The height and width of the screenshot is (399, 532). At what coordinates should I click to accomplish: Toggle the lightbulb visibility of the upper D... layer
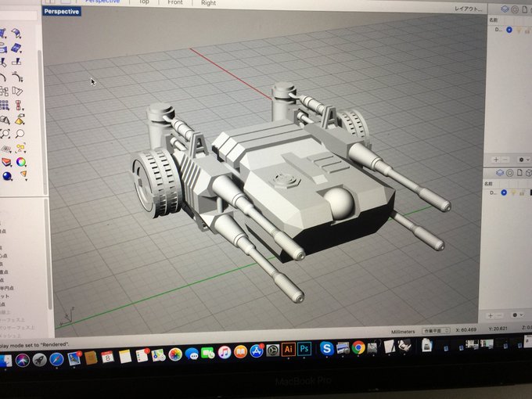click(x=519, y=31)
